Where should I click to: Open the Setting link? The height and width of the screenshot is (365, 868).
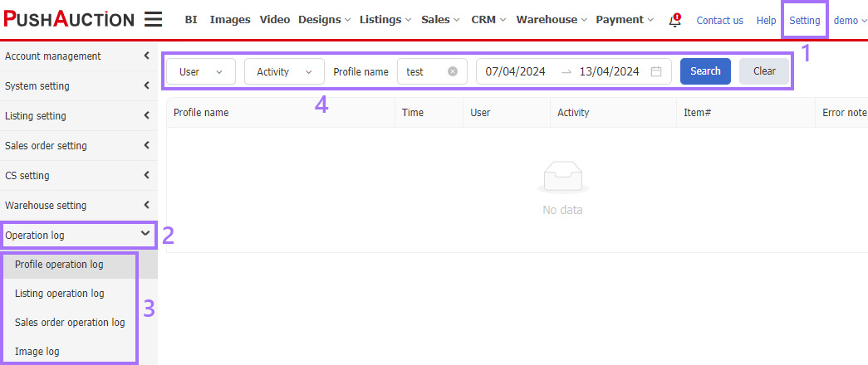804,21
